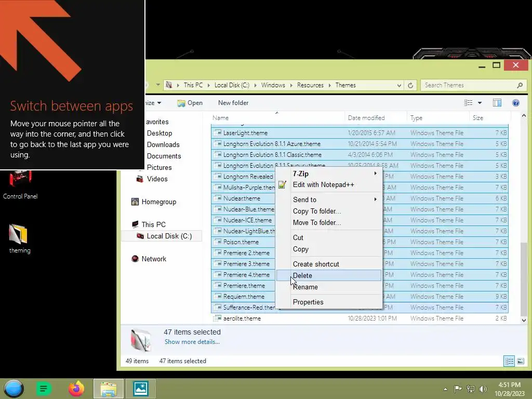Open the picture viewer taskbar icon
The image size is (532, 399).
click(140, 389)
